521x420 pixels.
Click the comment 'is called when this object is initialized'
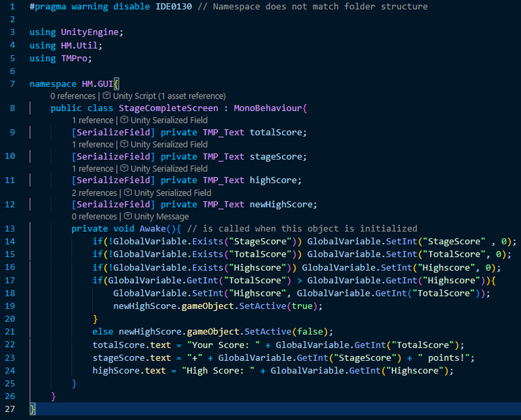coord(310,229)
